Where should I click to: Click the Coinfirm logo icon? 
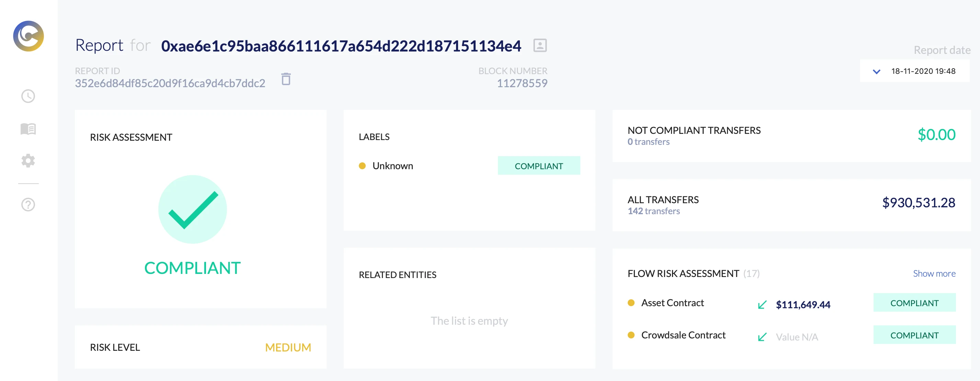[x=29, y=36]
